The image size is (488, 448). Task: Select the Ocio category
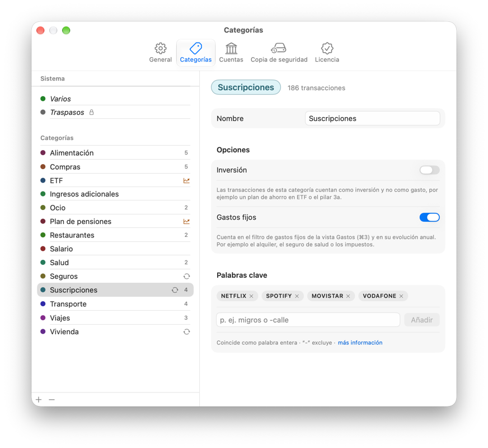pos(115,208)
